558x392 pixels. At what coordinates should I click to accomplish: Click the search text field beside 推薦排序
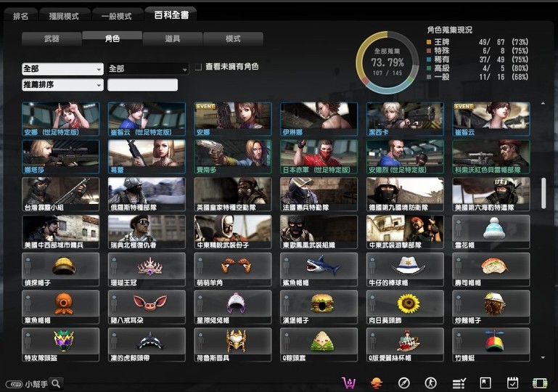pyautogui.click(x=142, y=85)
